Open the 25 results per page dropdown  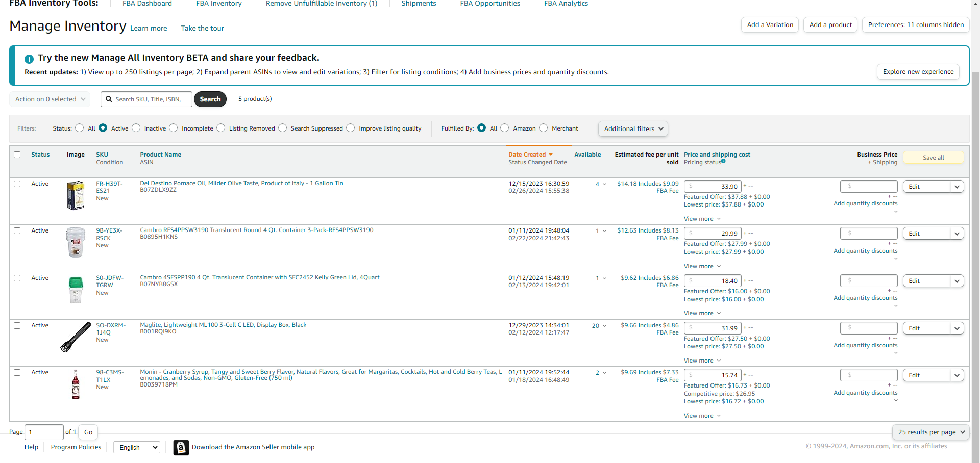931,432
